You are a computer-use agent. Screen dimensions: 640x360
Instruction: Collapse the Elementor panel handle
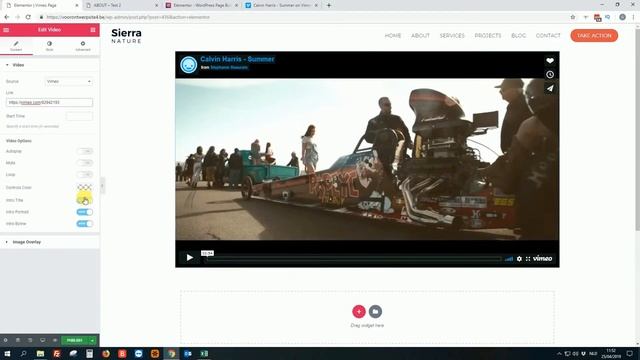(x=102, y=186)
